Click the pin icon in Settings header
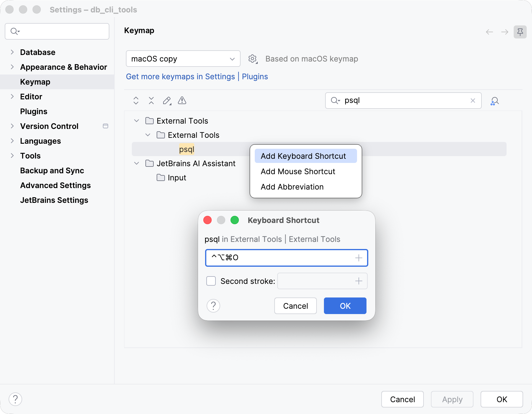This screenshot has width=532, height=414. click(x=520, y=32)
